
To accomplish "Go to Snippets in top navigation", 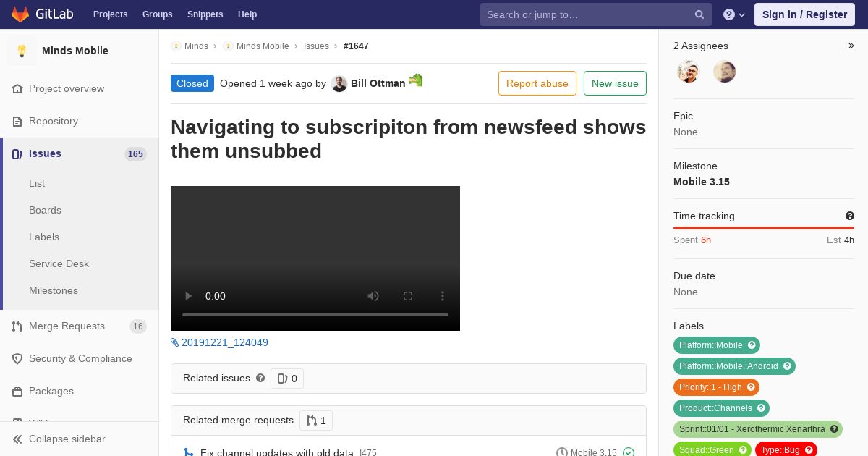I will coord(205,14).
